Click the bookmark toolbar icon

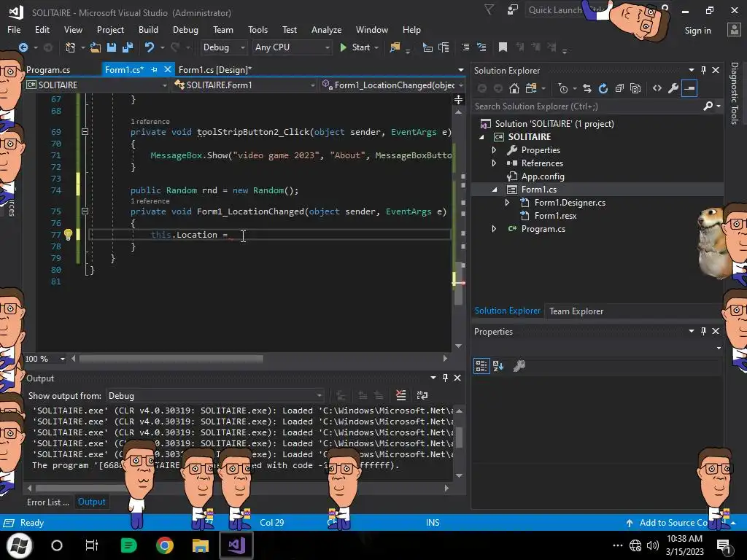[x=503, y=47]
